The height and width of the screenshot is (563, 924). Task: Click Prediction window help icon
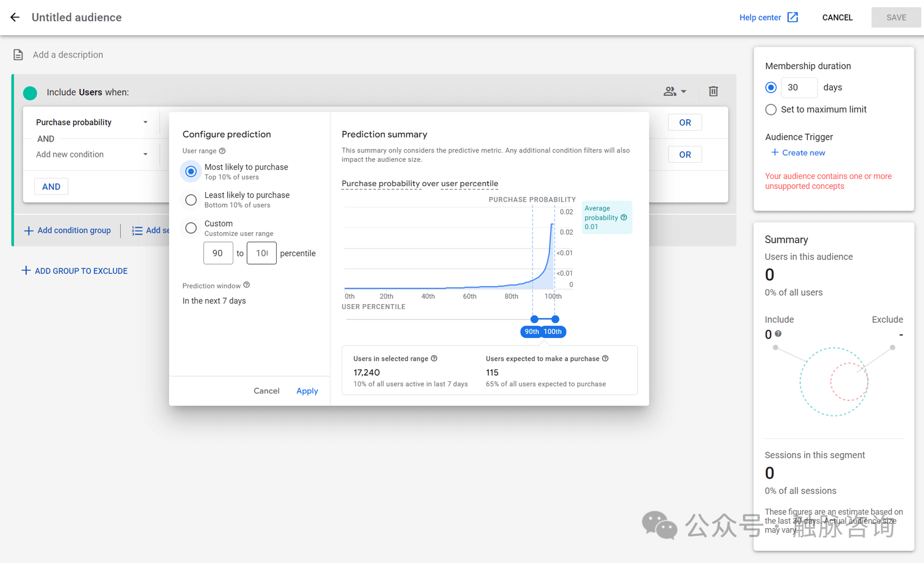(247, 285)
